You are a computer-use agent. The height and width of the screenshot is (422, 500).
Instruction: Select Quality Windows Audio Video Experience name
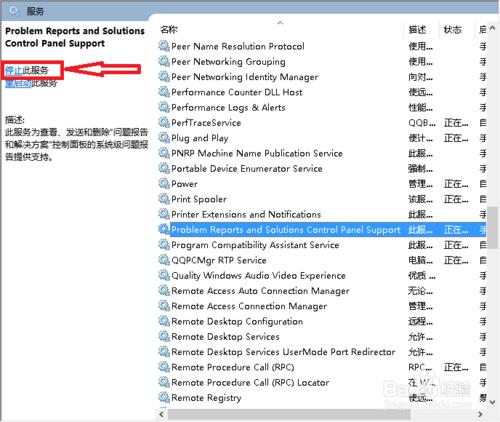coord(258,275)
